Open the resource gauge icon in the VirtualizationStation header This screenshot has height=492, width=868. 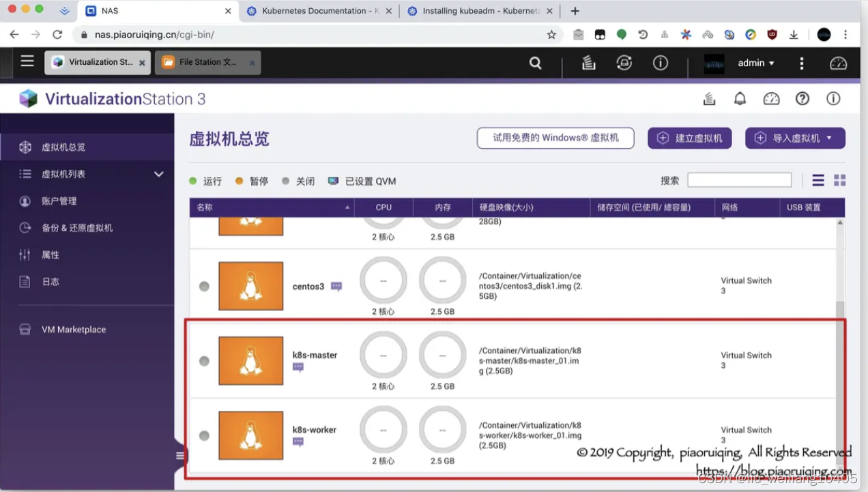pyautogui.click(x=771, y=99)
